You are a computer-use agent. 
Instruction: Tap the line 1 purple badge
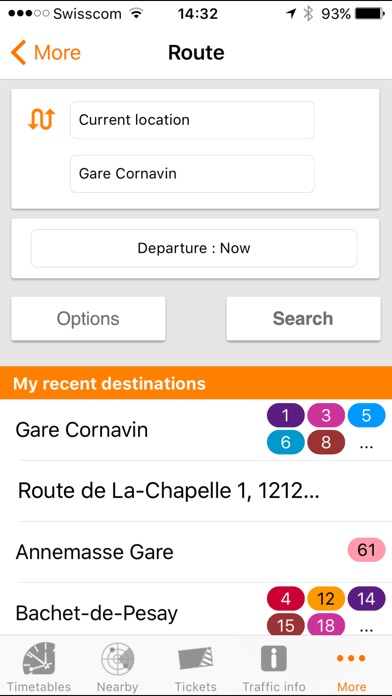coord(285,415)
